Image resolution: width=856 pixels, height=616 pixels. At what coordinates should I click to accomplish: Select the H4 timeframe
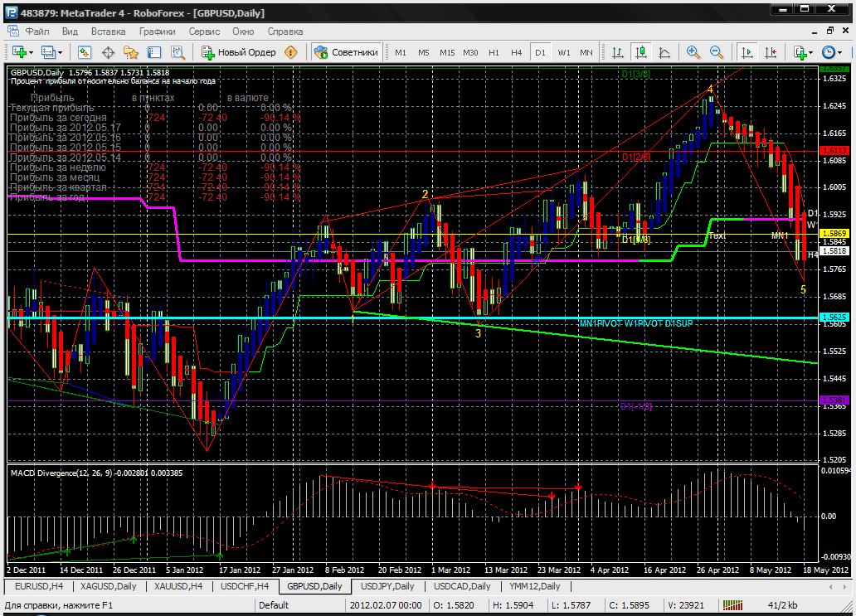(x=517, y=52)
